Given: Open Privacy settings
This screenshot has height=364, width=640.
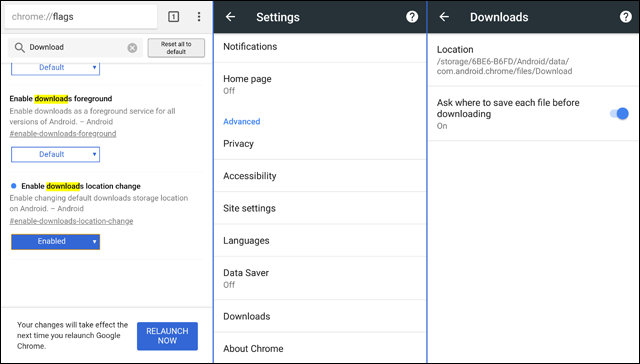Looking at the screenshot, I should coord(320,144).
